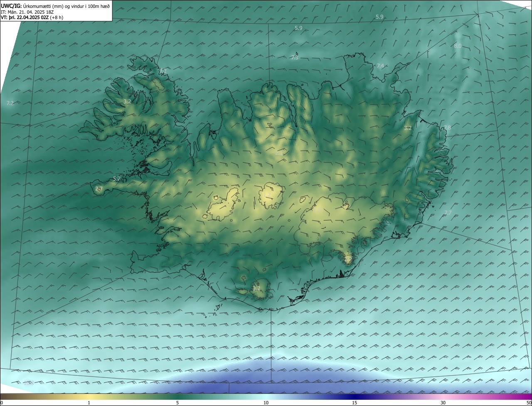
Task: Click the '7.5' precipitation value on the map
Action: 295,58
